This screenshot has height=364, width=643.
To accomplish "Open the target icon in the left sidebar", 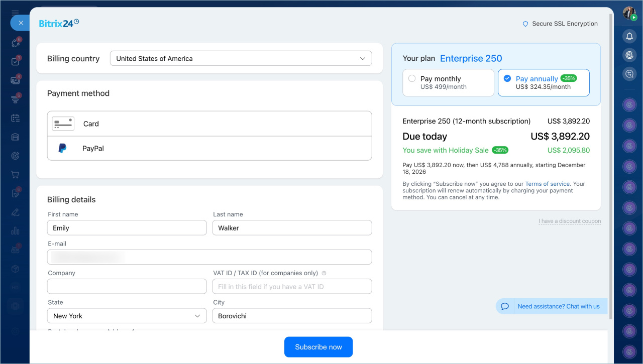I will tap(15, 156).
